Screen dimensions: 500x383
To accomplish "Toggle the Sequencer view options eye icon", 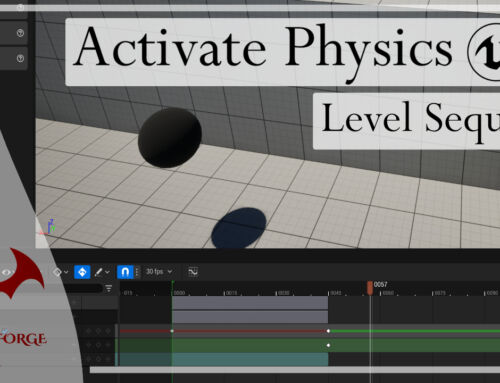I will pos(6,272).
